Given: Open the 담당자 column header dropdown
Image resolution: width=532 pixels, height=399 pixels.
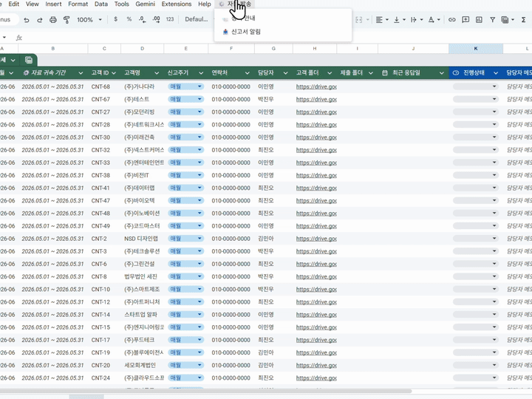Looking at the screenshot, I should click(285, 73).
